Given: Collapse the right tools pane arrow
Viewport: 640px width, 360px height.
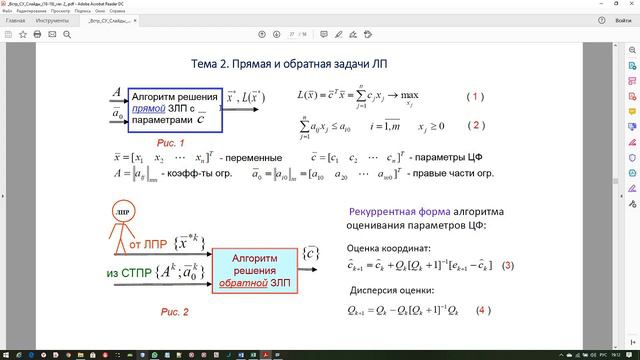Looking at the screenshot, I should (622, 196).
